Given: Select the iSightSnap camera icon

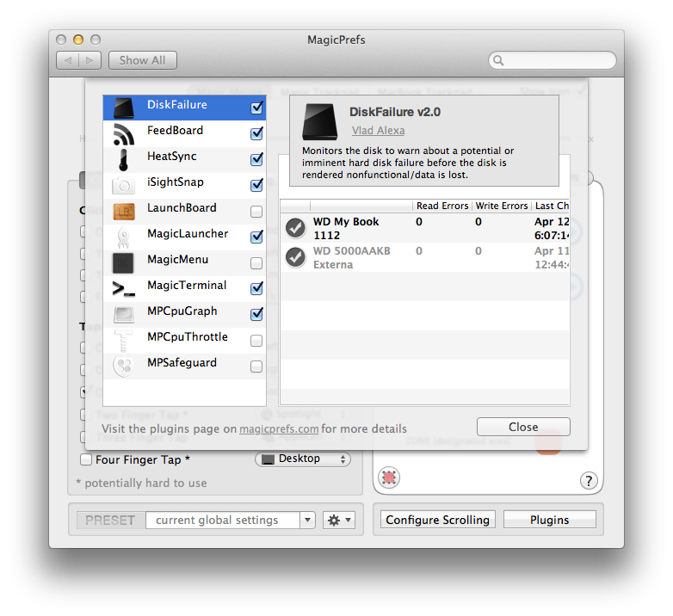Looking at the screenshot, I should (x=124, y=186).
